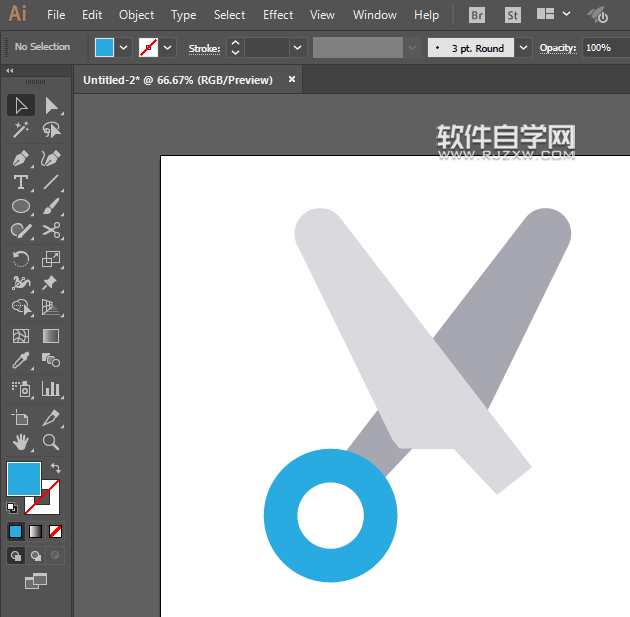Click the Opacity label link
Image resolution: width=630 pixels, height=617 pixels.
(x=557, y=47)
